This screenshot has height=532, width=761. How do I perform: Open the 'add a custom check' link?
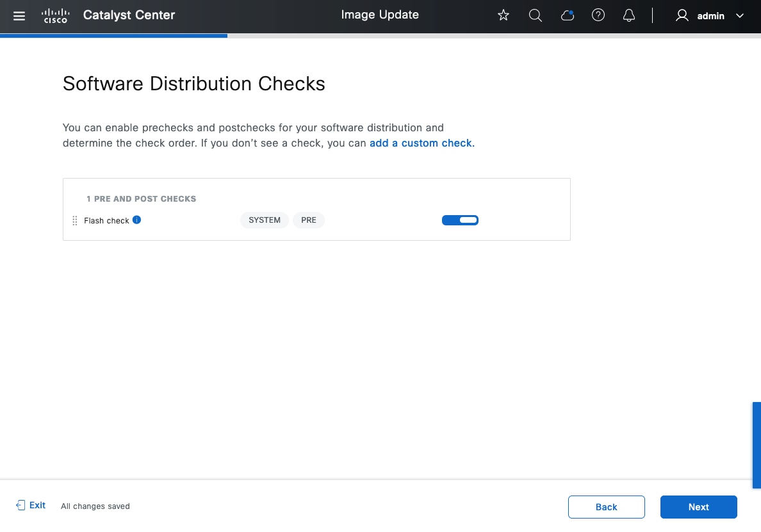421,143
